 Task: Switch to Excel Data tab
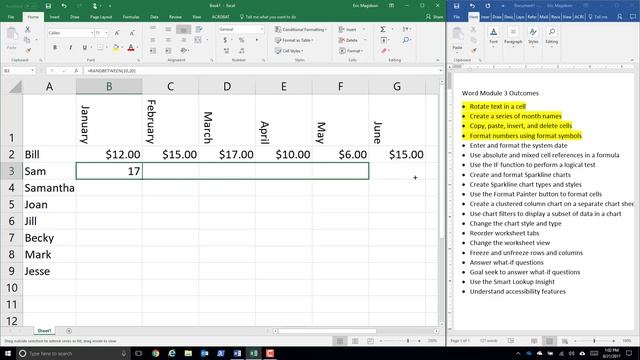tap(154, 17)
